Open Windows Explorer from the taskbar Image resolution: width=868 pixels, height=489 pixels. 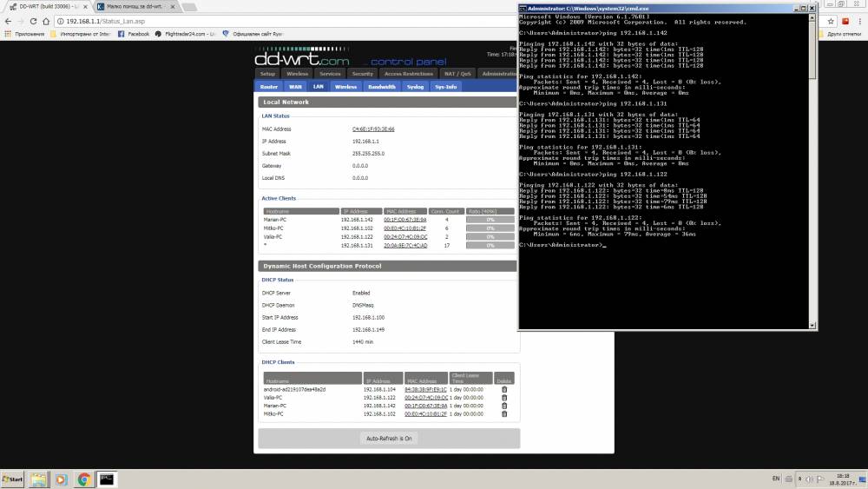coord(38,479)
